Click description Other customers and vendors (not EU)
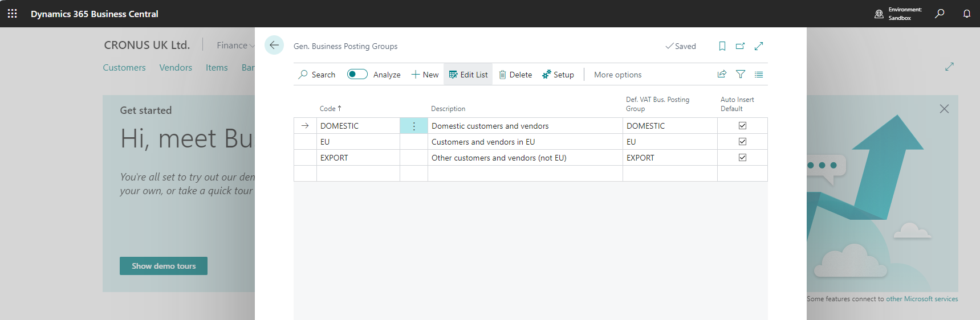Viewport: 980px width, 320px height. point(525,158)
